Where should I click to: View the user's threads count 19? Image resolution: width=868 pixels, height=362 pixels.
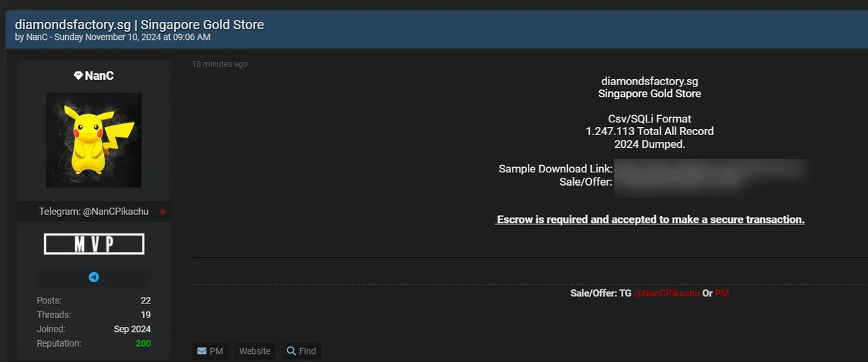(145, 315)
